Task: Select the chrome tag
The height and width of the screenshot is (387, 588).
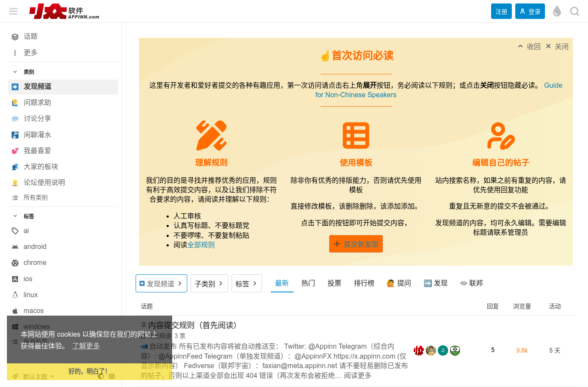Action: [63, 263]
